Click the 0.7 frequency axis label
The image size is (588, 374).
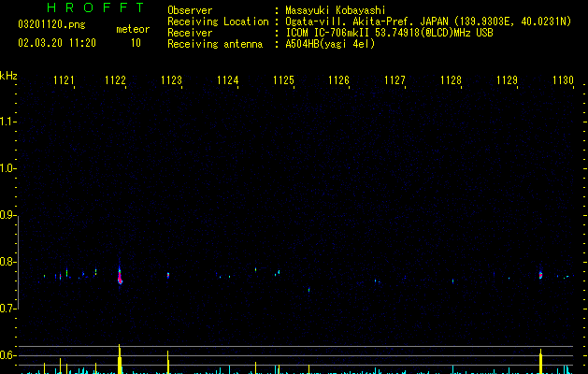(x=7, y=309)
